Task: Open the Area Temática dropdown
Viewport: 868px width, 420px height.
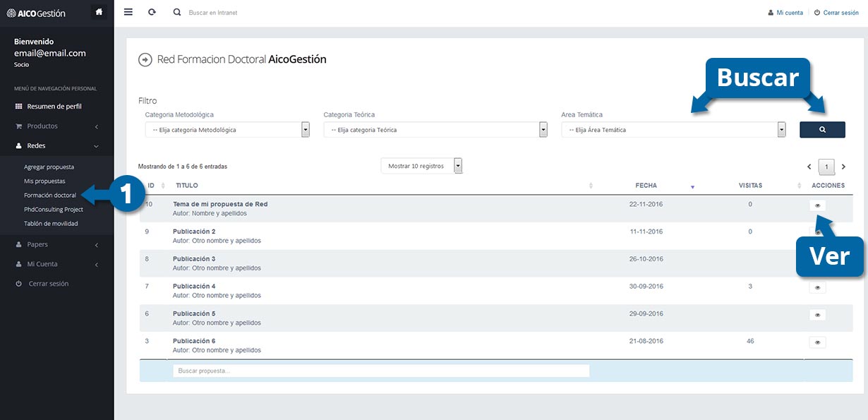Action: [x=674, y=130]
